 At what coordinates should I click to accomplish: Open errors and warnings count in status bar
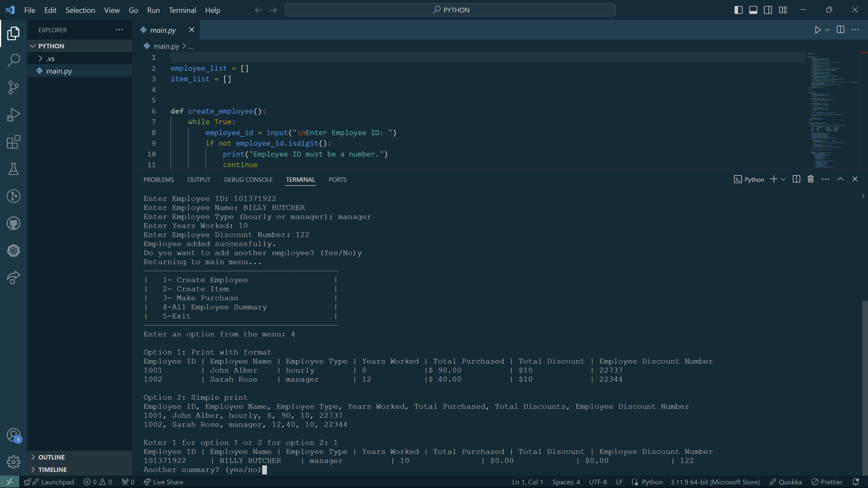click(98, 482)
